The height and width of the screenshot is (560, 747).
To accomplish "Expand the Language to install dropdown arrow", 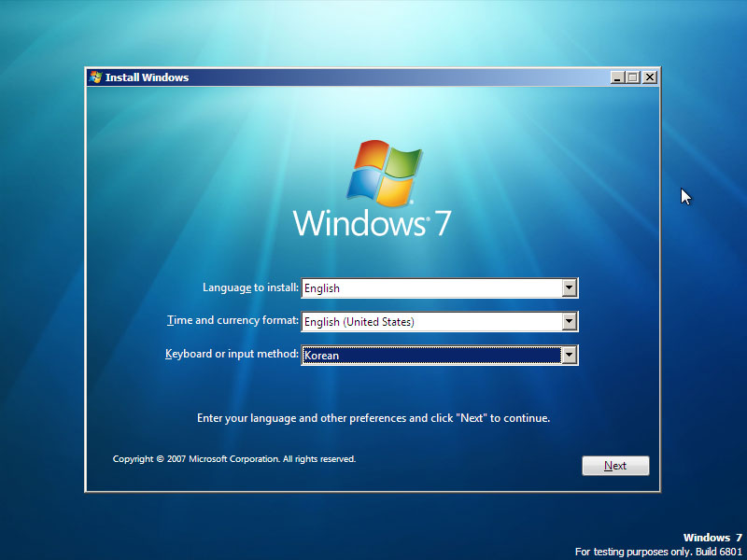I will (x=569, y=288).
